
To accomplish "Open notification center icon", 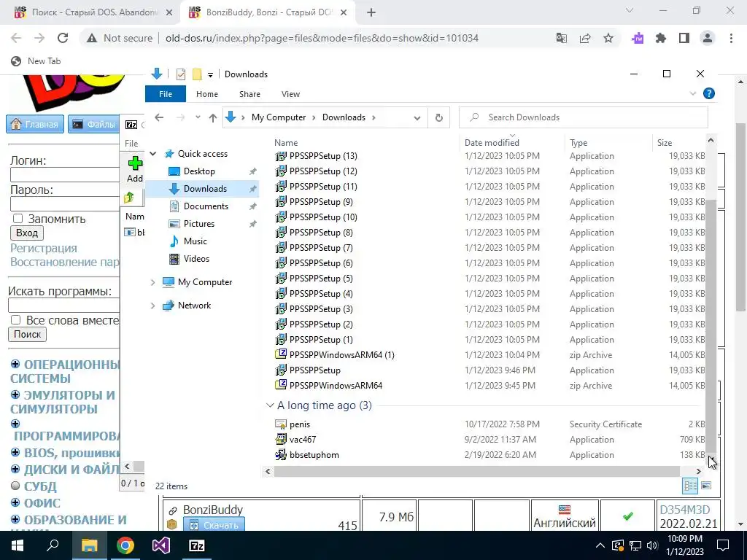I will (x=723, y=545).
